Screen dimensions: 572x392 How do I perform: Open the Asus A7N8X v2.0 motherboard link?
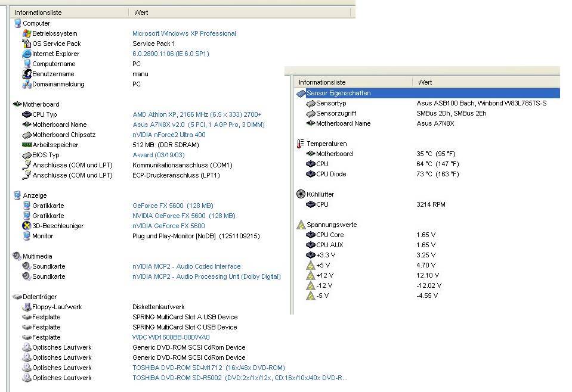click(199, 125)
